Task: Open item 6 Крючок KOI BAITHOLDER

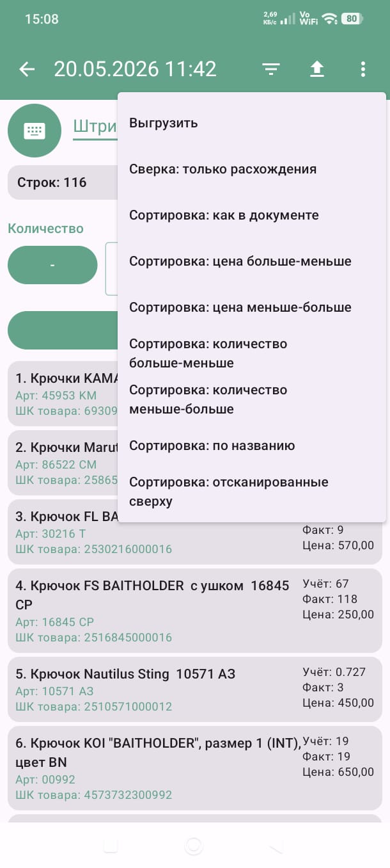Action: tap(195, 768)
